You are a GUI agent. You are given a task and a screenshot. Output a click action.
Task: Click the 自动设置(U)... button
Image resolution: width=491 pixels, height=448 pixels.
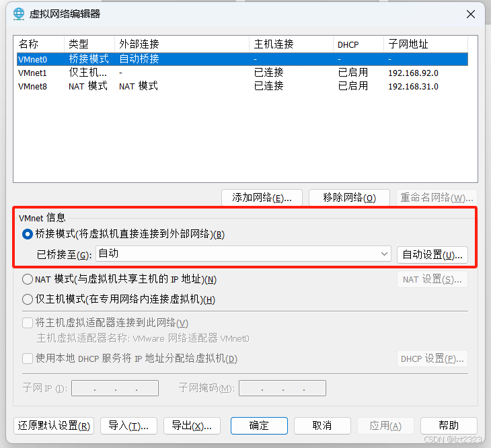[x=432, y=255]
